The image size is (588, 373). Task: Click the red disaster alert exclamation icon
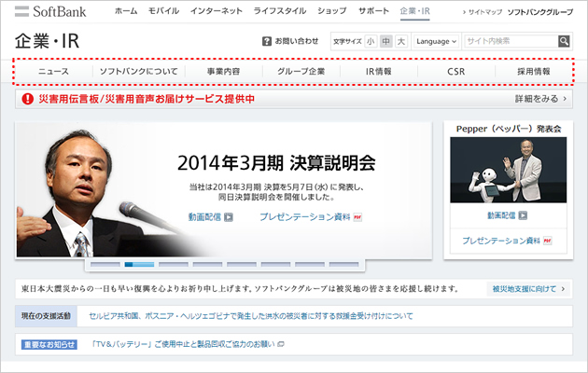point(27,99)
